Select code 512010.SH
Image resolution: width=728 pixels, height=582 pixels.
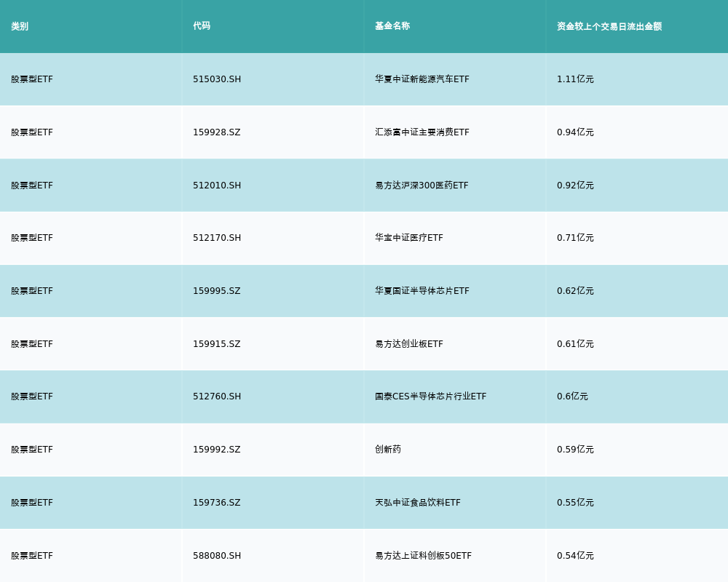pos(217,186)
